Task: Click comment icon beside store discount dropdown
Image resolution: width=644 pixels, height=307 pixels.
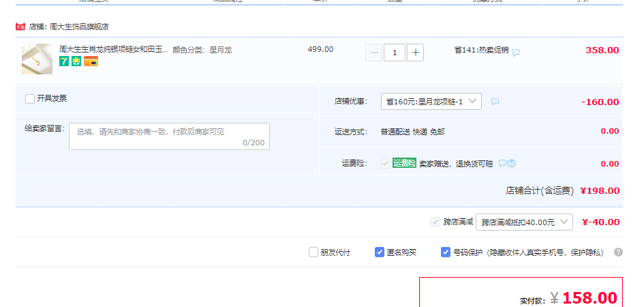Action: (495, 102)
